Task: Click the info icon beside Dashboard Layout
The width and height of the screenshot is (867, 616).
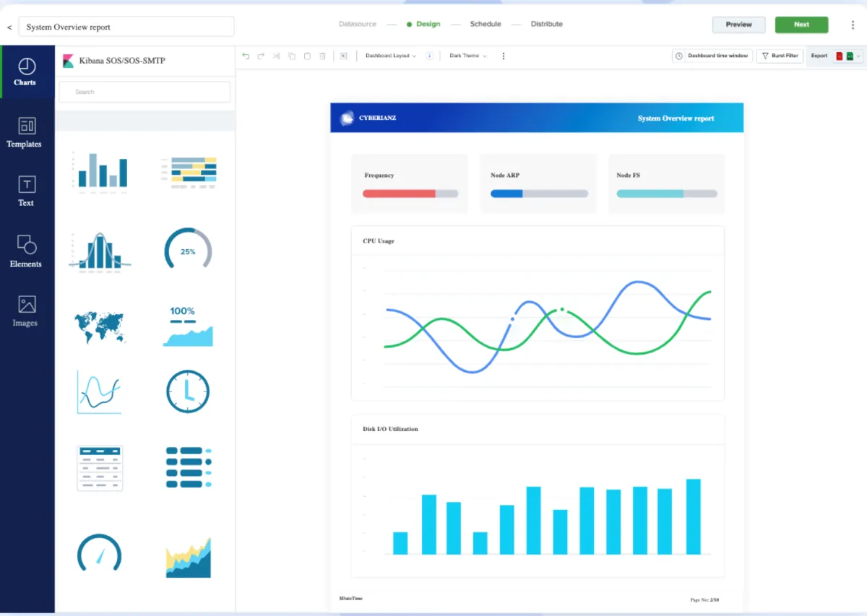Action: tap(429, 56)
